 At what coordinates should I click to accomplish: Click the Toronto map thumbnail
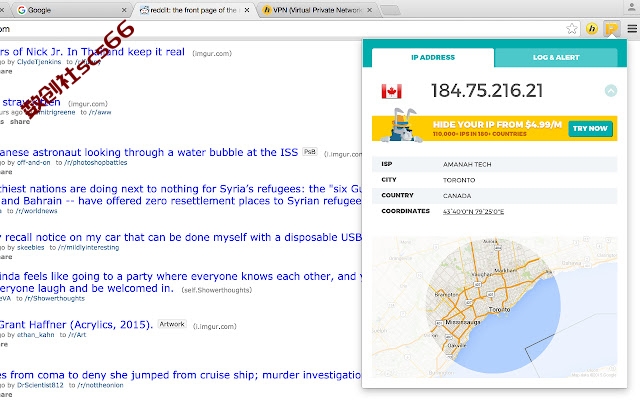494,307
